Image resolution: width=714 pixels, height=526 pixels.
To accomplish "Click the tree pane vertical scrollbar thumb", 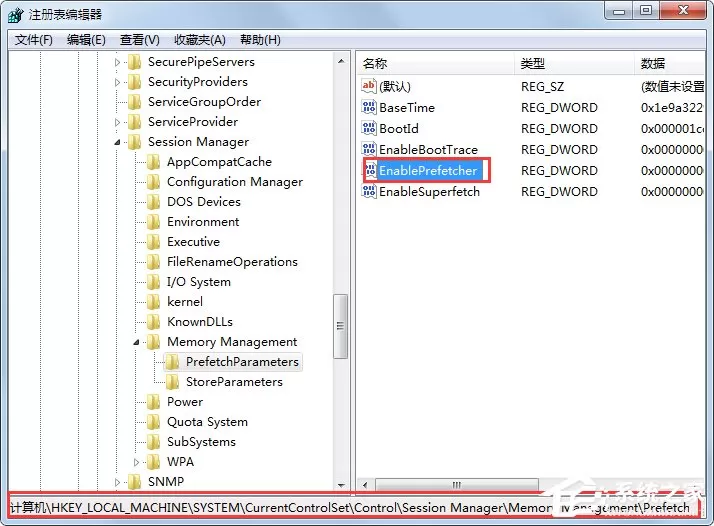I will 340,326.
